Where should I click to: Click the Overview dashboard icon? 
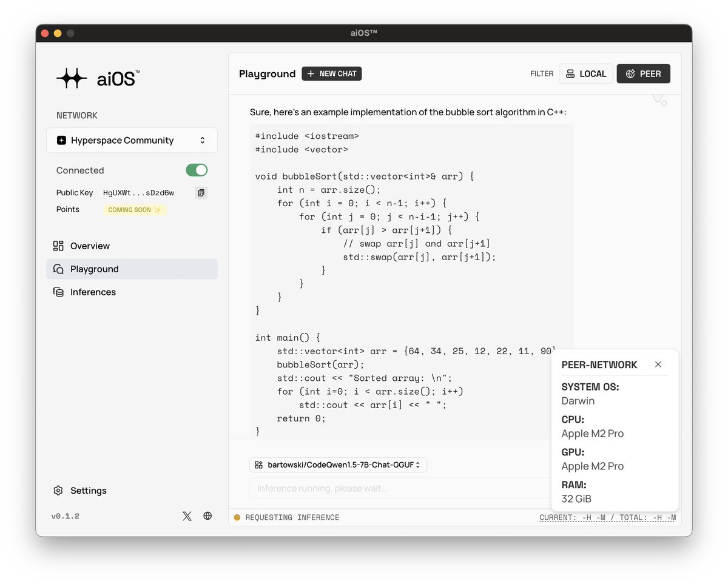coord(58,246)
